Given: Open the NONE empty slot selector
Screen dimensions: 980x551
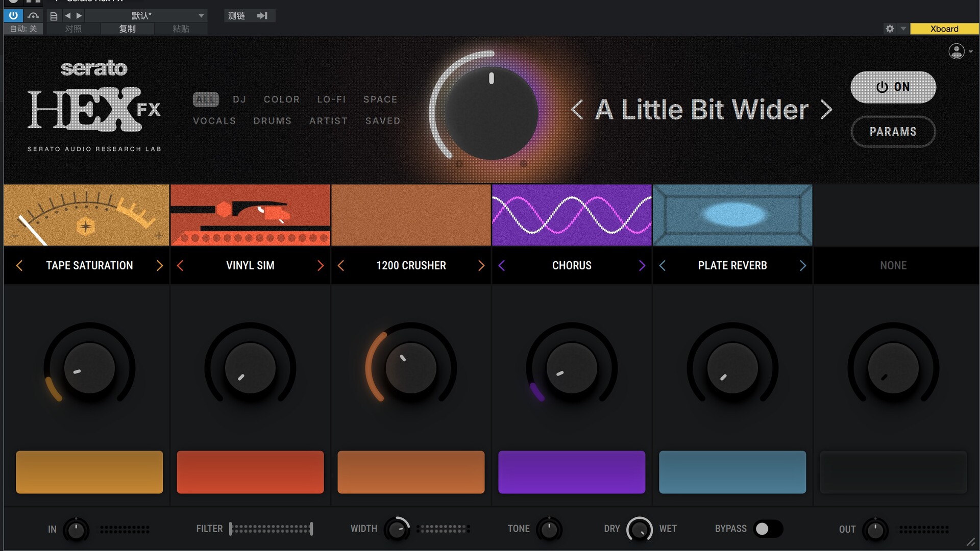Looking at the screenshot, I should point(893,265).
